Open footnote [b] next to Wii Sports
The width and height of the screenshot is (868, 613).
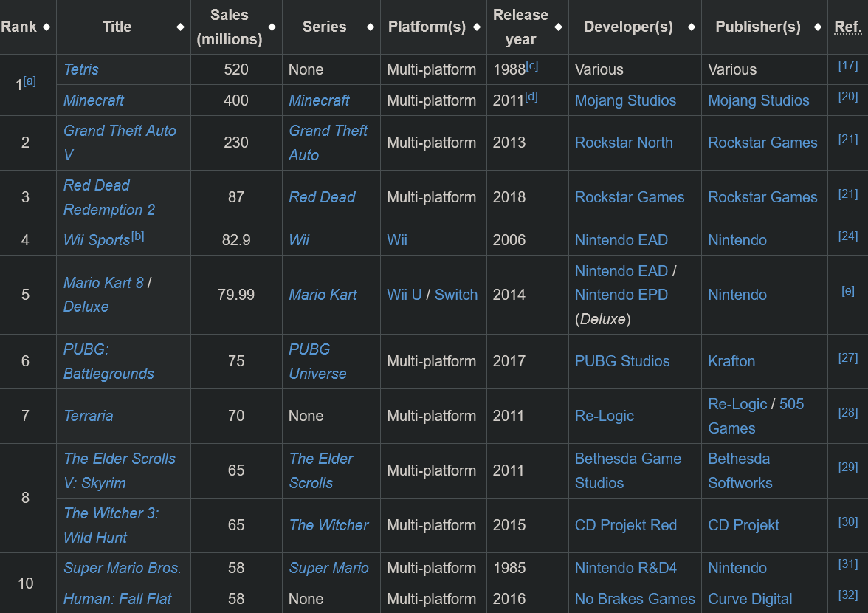(x=138, y=236)
